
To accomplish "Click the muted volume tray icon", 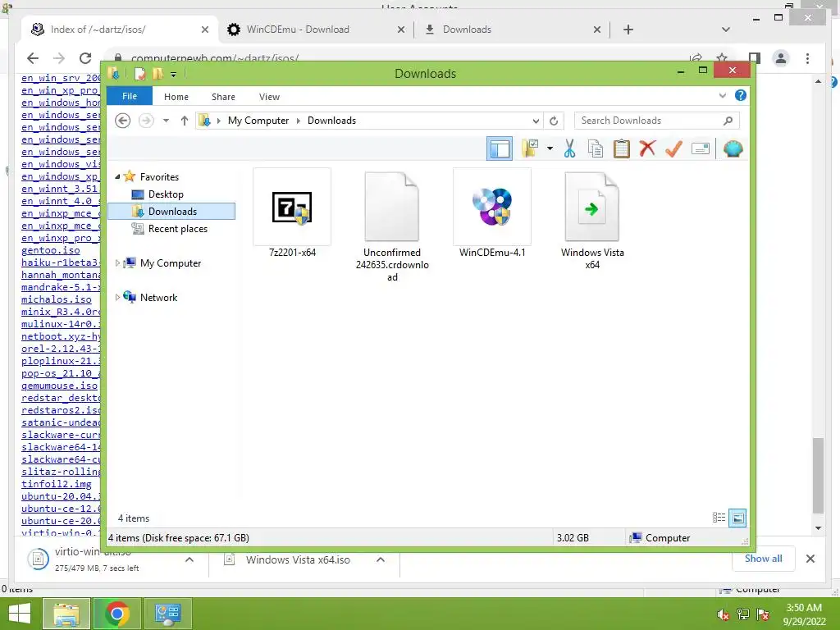I will tap(723, 614).
